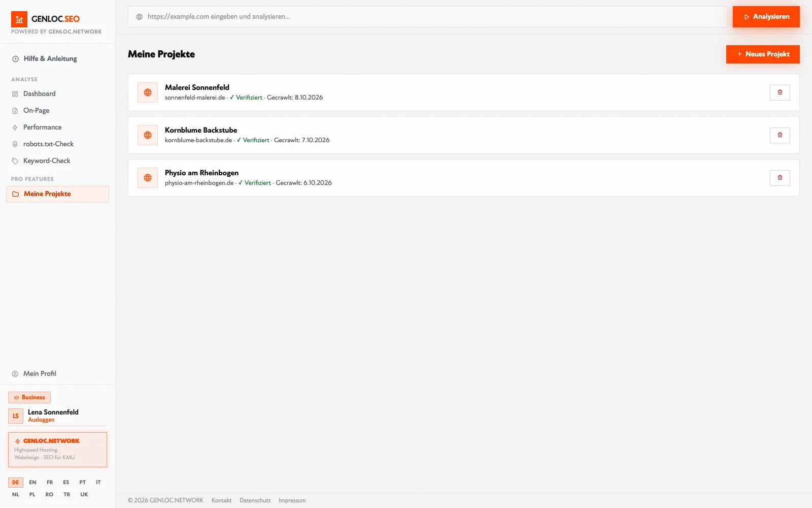Click the Business plan badge
Screen dimensions: 812x508
29,397
